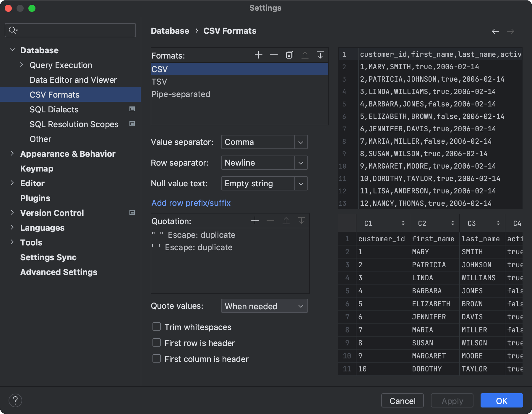Open Add row prefix/suffix link
The image size is (532, 414).
(x=191, y=203)
